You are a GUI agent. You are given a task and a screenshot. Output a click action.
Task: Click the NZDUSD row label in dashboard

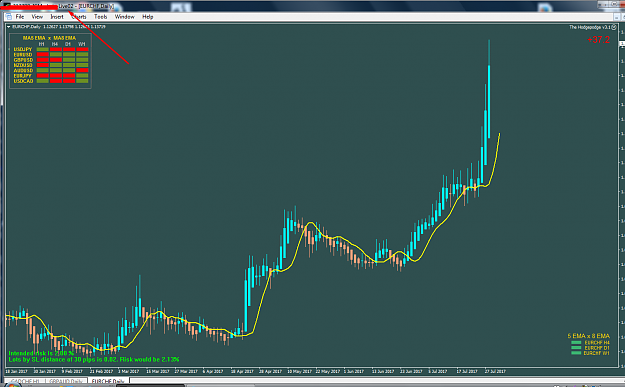point(23,65)
